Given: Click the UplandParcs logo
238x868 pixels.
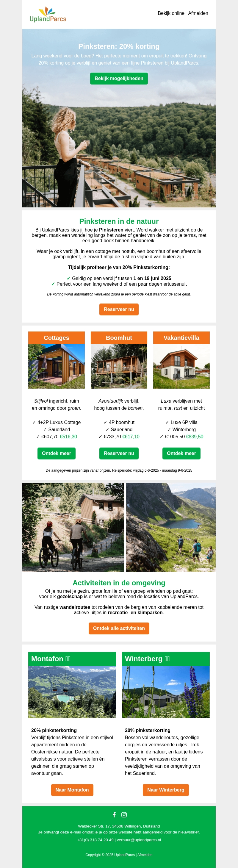Looking at the screenshot, I should (x=48, y=15).
